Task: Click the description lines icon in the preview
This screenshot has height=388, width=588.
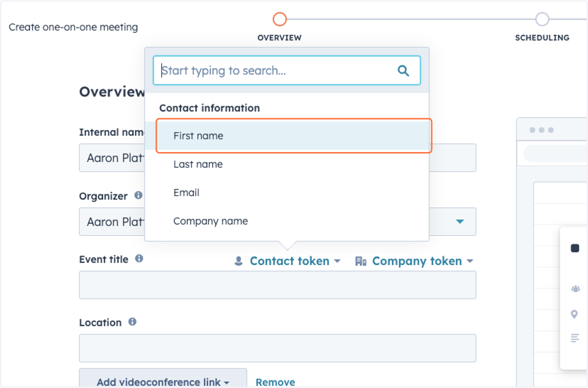Action: click(575, 337)
